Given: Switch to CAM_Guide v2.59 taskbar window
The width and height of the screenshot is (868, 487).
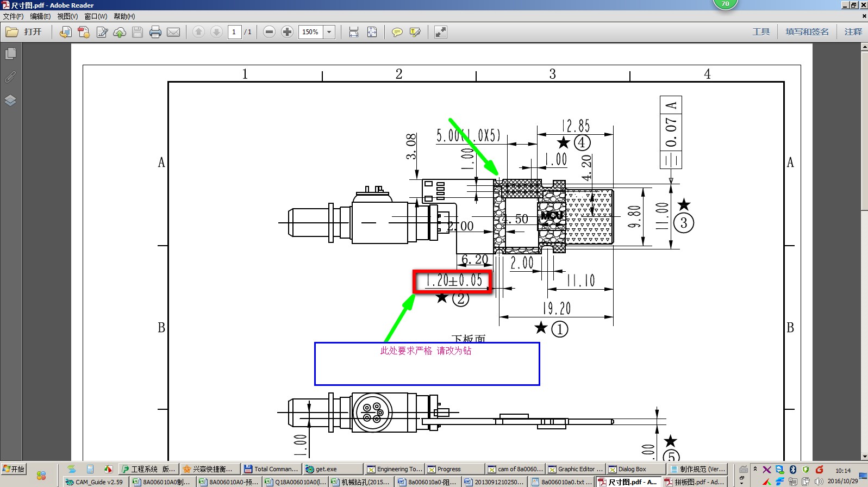Looking at the screenshot, I should (95, 482).
